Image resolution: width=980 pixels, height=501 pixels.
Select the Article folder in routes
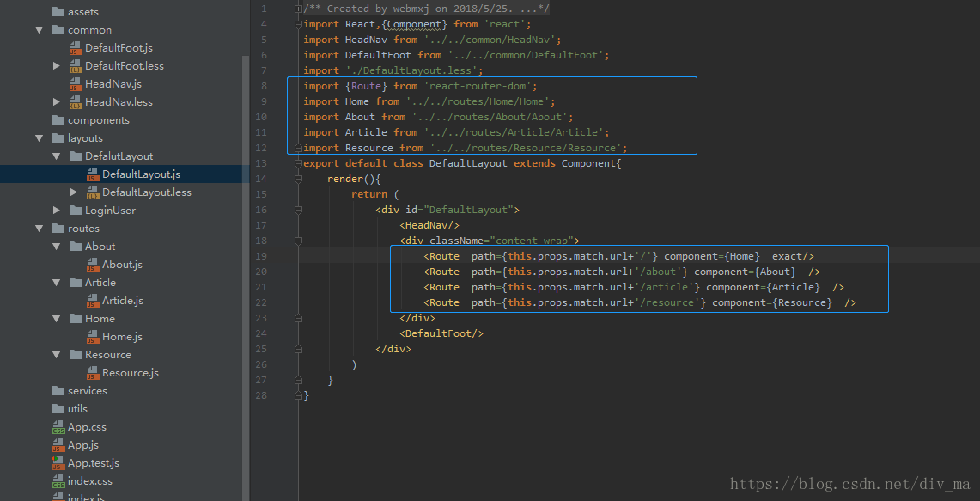(100, 283)
